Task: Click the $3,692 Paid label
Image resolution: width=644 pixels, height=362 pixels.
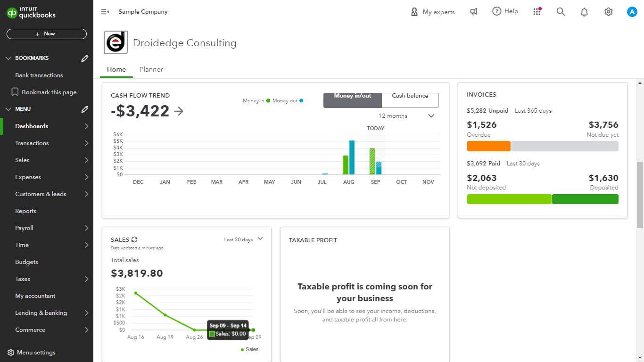Action: (x=484, y=164)
